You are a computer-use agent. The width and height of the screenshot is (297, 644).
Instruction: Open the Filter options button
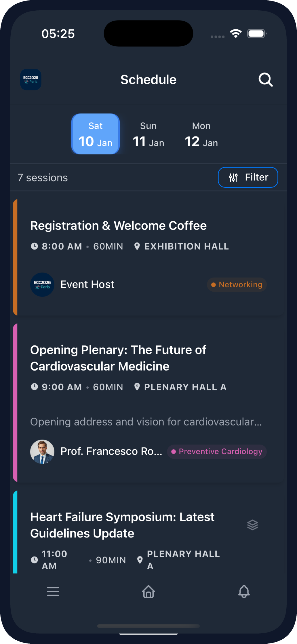coord(248,177)
